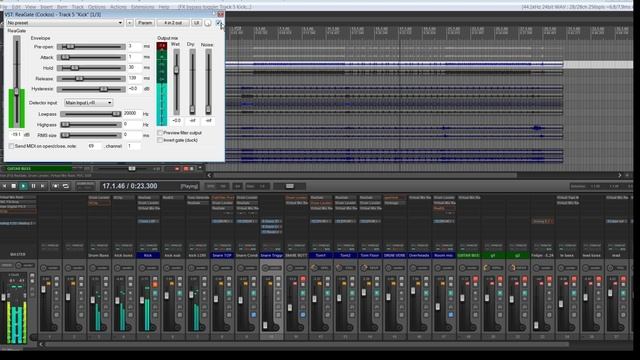This screenshot has width=640, height=360.
Task: Click the UI button in ReaGate
Action: click(196, 23)
